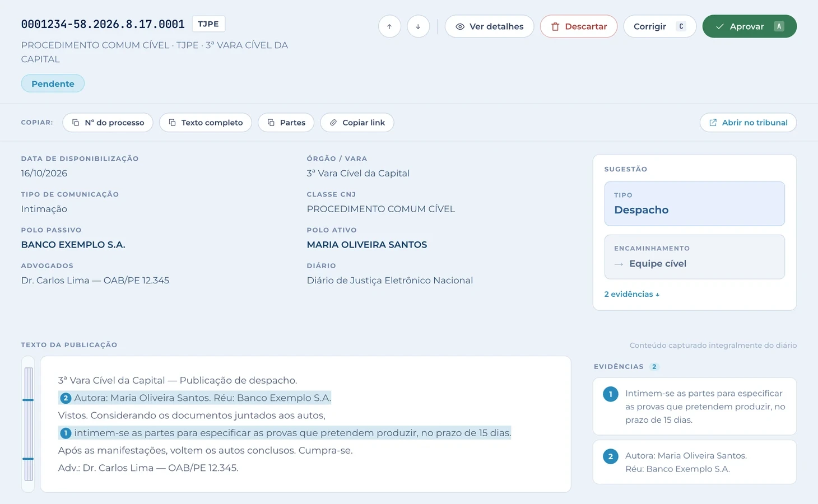This screenshot has height=504, width=818.
Task: Click the highlighted intimem-se as partes line
Action: (x=285, y=433)
